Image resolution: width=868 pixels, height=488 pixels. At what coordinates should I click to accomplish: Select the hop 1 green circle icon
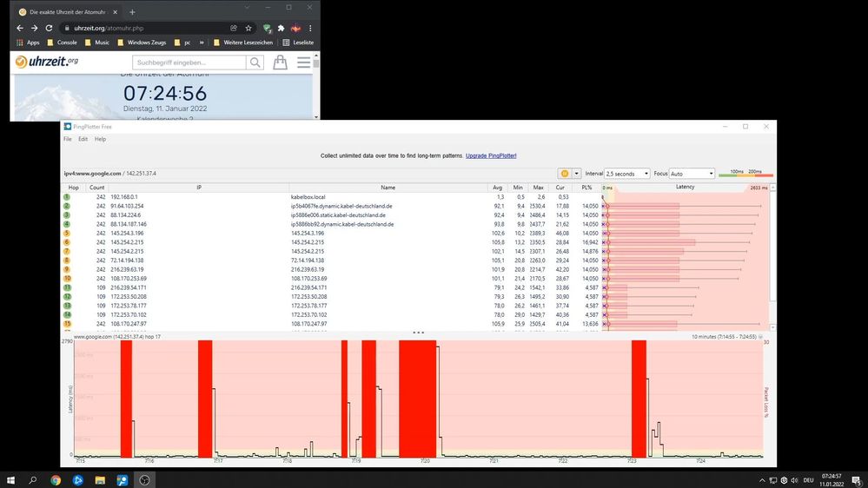[x=67, y=197]
